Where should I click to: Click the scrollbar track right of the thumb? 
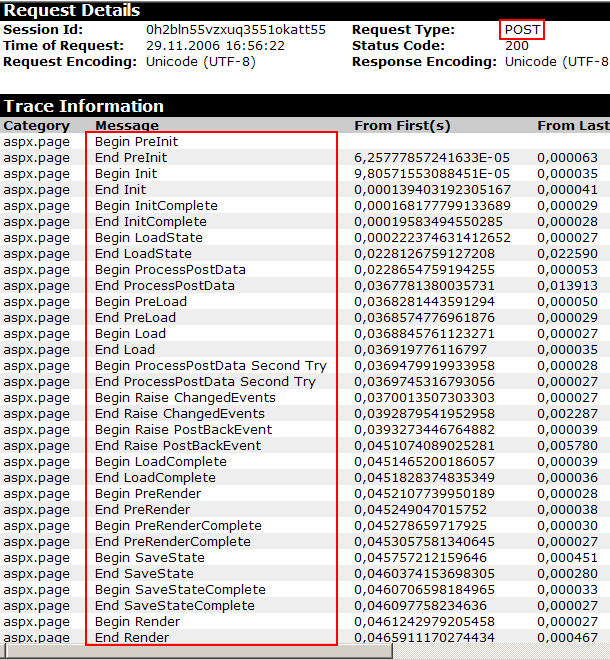[x=500, y=652]
